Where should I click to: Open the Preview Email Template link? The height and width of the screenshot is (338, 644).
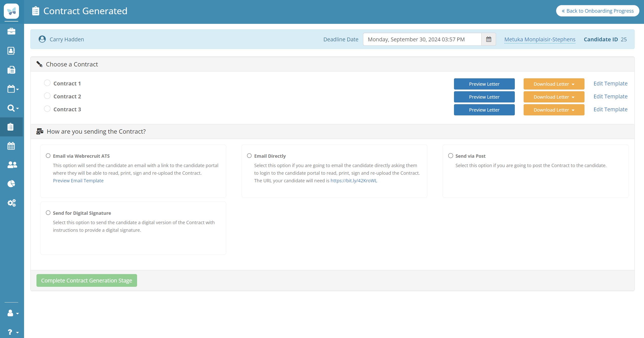pos(78,181)
